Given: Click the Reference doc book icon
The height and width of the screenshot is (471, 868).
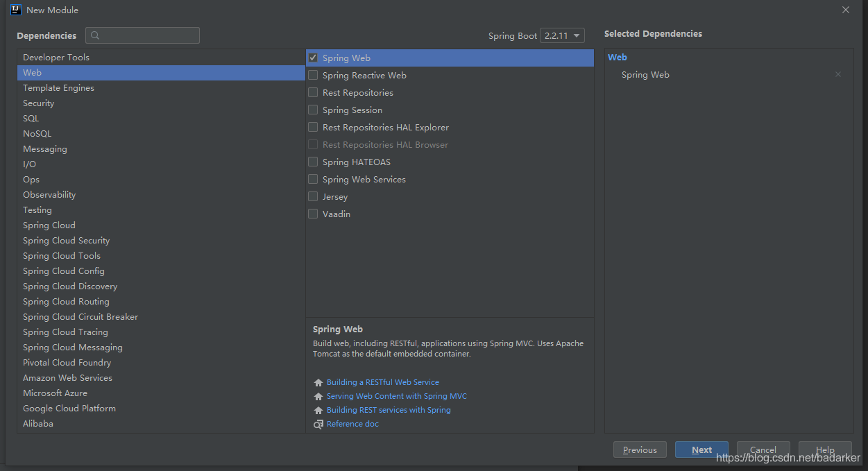Looking at the screenshot, I should pyautogui.click(x=318, y=424).
